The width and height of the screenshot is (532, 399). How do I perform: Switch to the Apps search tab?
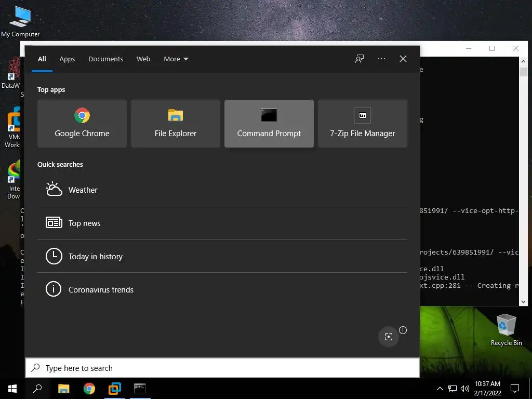pyautogui.click(x=67, y=59)
